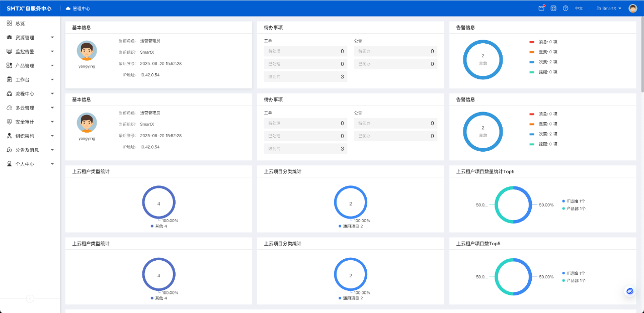Expand the 个人中心 menu arrow

(x=52, y=164)
